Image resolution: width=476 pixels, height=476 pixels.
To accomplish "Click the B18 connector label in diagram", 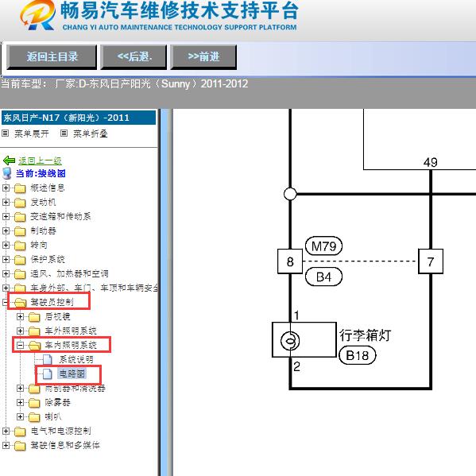I will (x=357, y=355).
